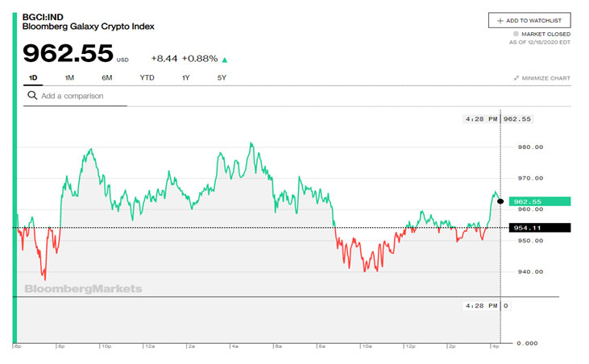The width and height of the screenshot is (589, 364).
Task: Click the 940.00 axis label
Action: [x=530, y=271]
